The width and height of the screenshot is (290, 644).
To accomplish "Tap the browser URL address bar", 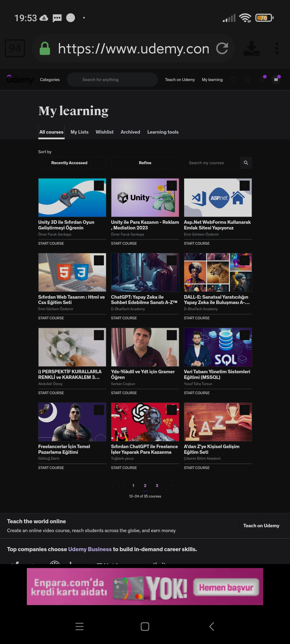I will [133, 48].
